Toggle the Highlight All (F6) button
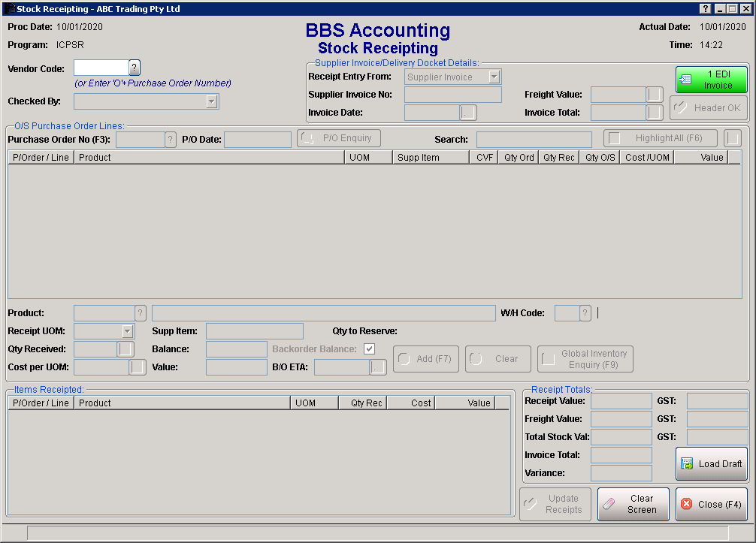756x543 pixels. coord(660,138)
